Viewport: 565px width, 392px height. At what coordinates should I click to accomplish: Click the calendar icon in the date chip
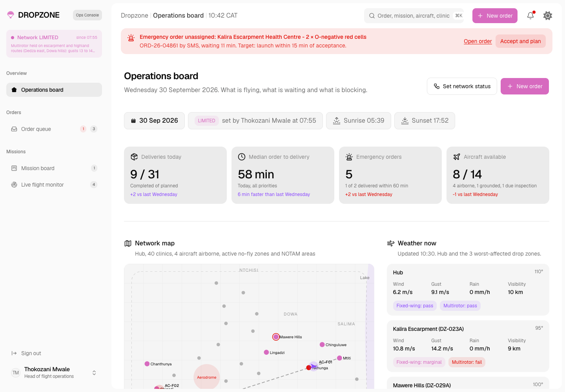(x=133, y=121)
